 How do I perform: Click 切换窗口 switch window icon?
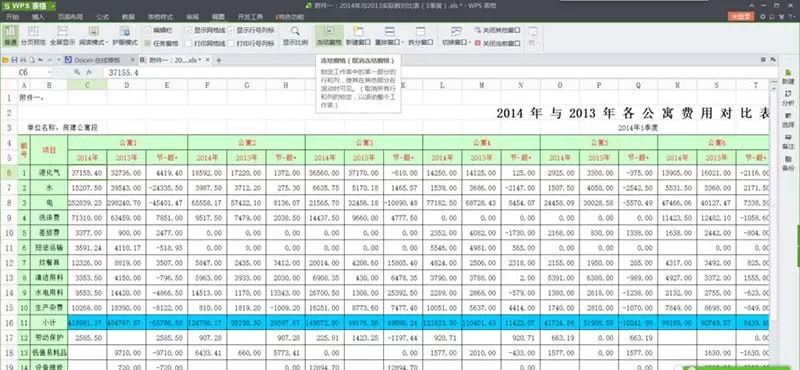[456, 32]
